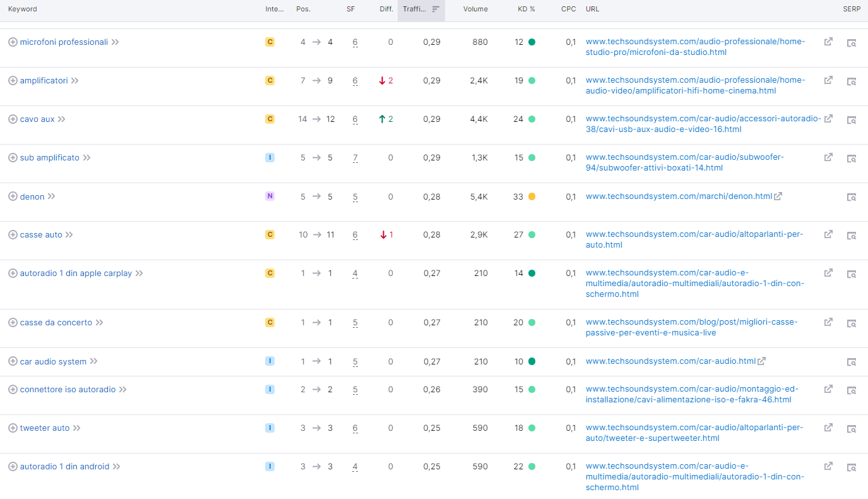868x499 pixels.
Task: View SERP snapshot for car audio system
Action: (x=852, y=362)
